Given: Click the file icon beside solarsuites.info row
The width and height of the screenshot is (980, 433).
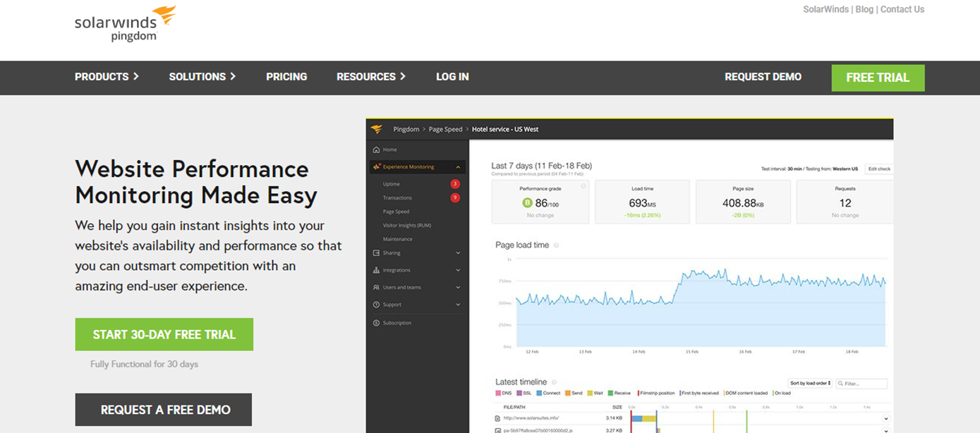Looking at the screenshot, I should [x=497, y=418].
